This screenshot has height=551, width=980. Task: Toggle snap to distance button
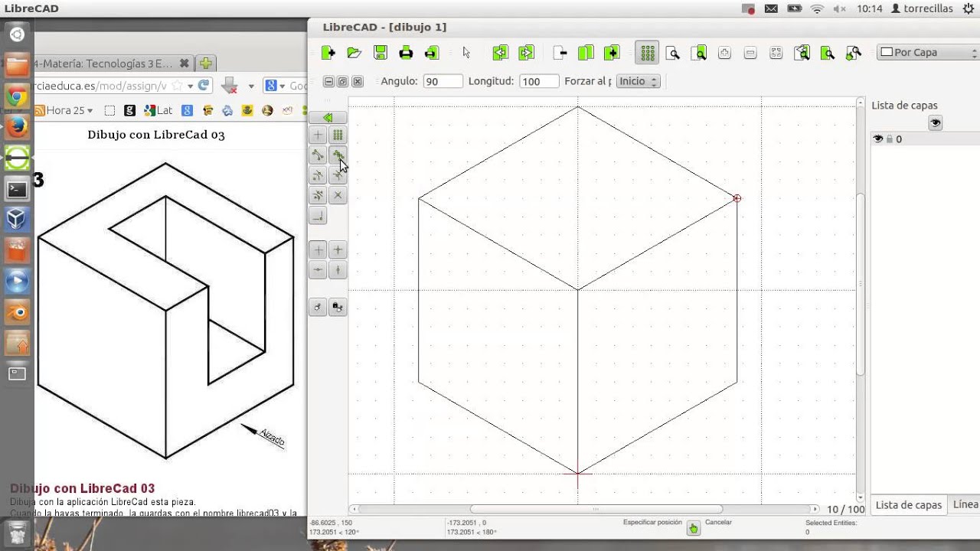(318, 195)
